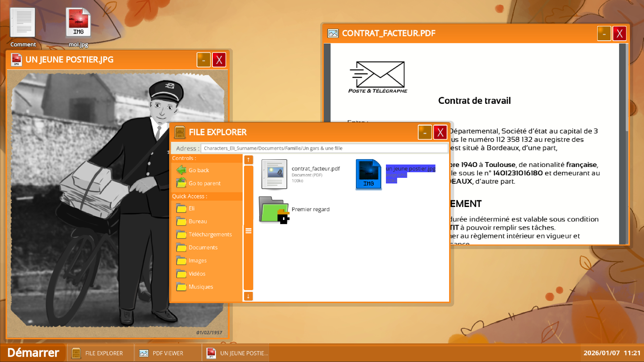
Task: Open the contrat_facteur.pdf file icon
Action: (x=274, y=174)
